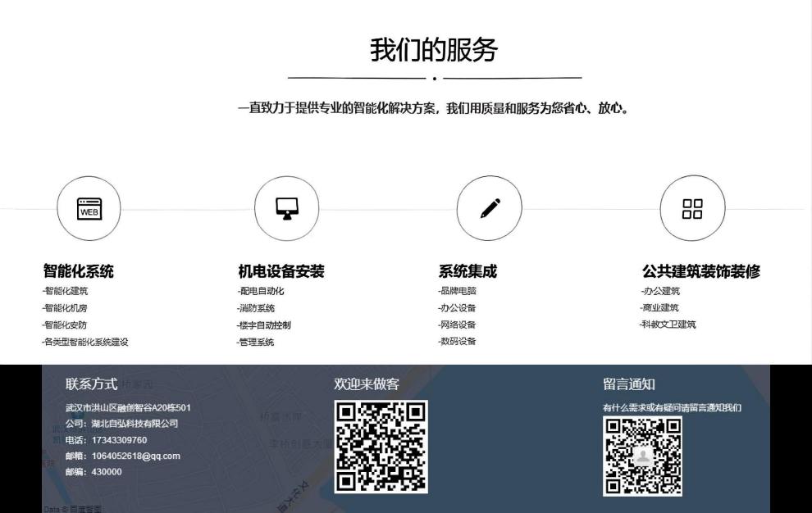812x513 pixels.
Task: Click the services subtitle about 智能化解决方案
Action: [x=433, y=108]
